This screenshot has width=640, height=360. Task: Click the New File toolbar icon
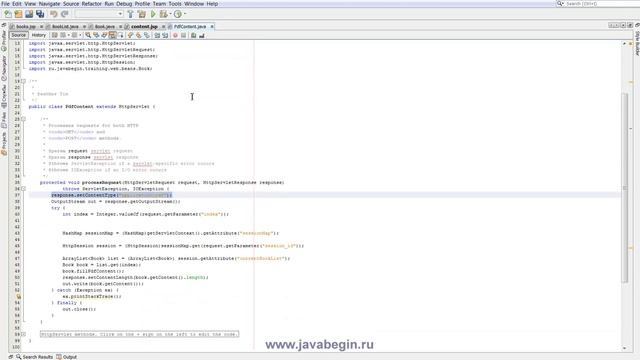click(8, 14)
